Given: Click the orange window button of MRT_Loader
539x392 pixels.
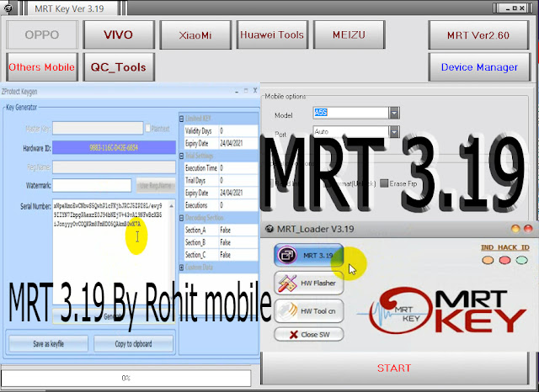Looking at the screenshot, I should tap(515, 229).
